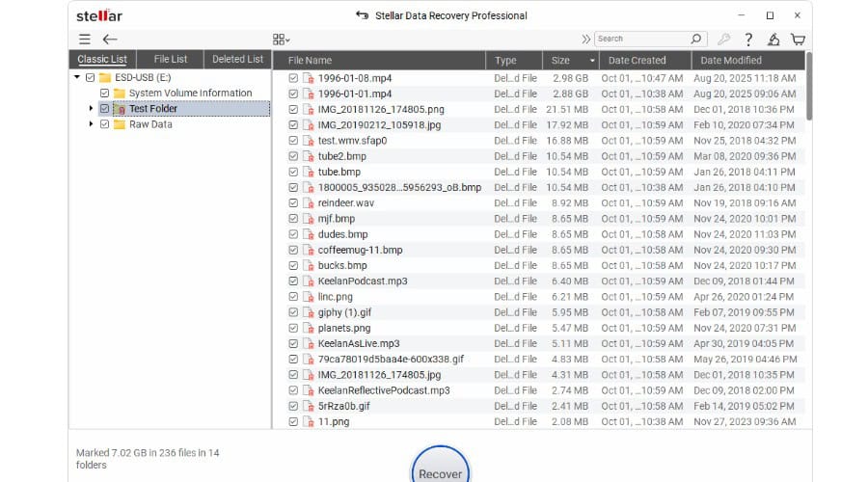Click file icon of giphy (1).gif
Screen dimensions: 868x482
(x=309, y=312)
